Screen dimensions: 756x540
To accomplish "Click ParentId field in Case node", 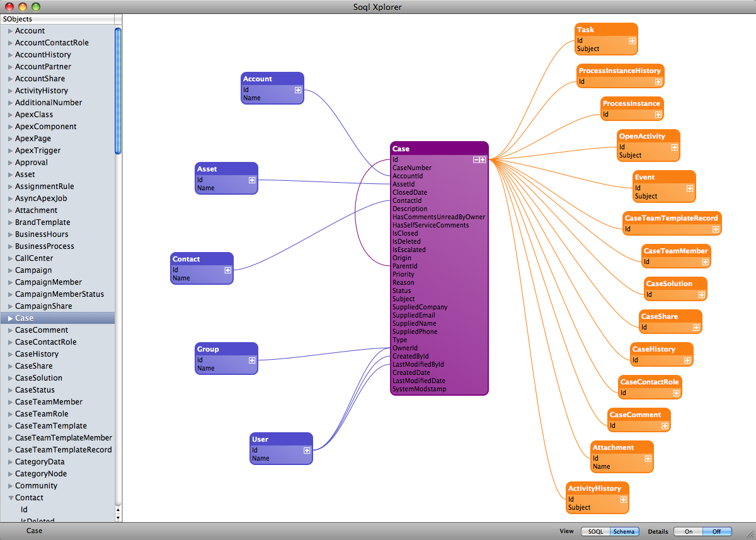I will coord(404,267).
